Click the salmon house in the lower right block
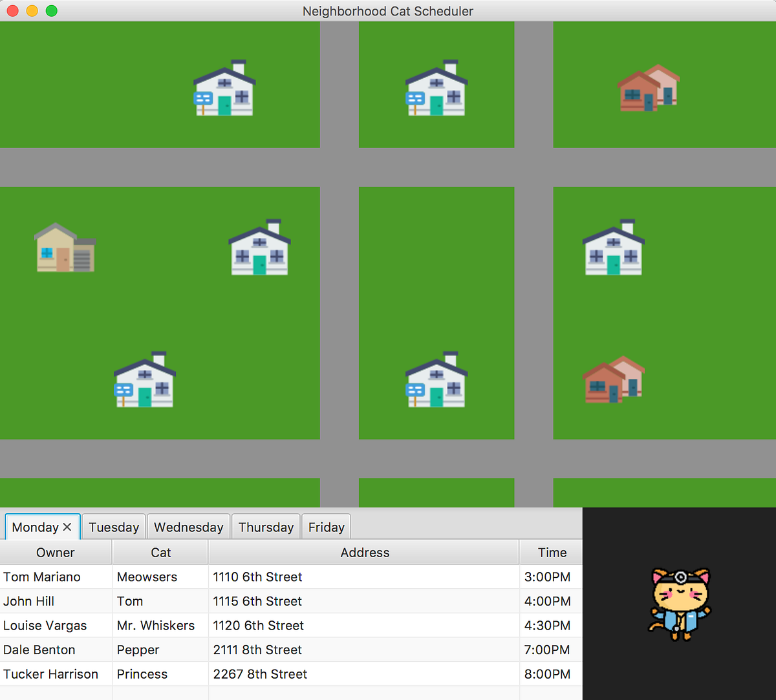This screenshot has width=776, height=700. [613, 381]
